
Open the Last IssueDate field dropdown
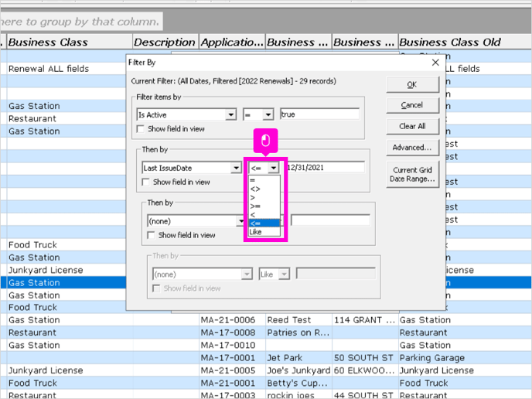click(236, 168)
